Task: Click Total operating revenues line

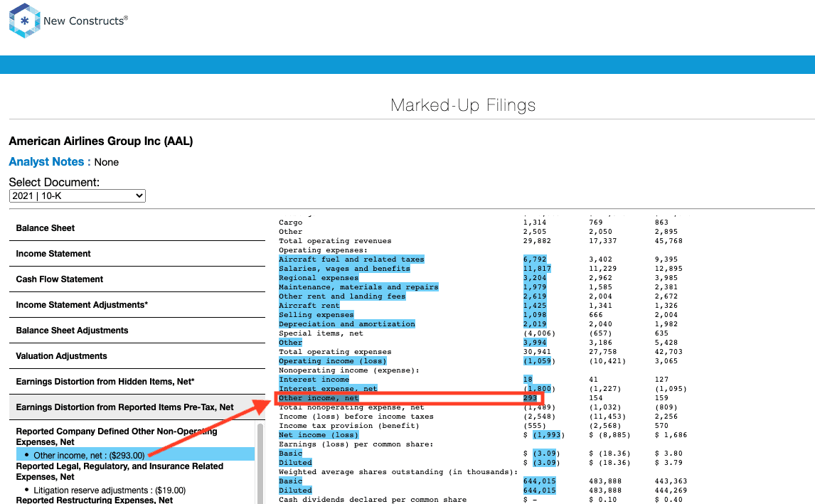Action: tap(335, 241)
